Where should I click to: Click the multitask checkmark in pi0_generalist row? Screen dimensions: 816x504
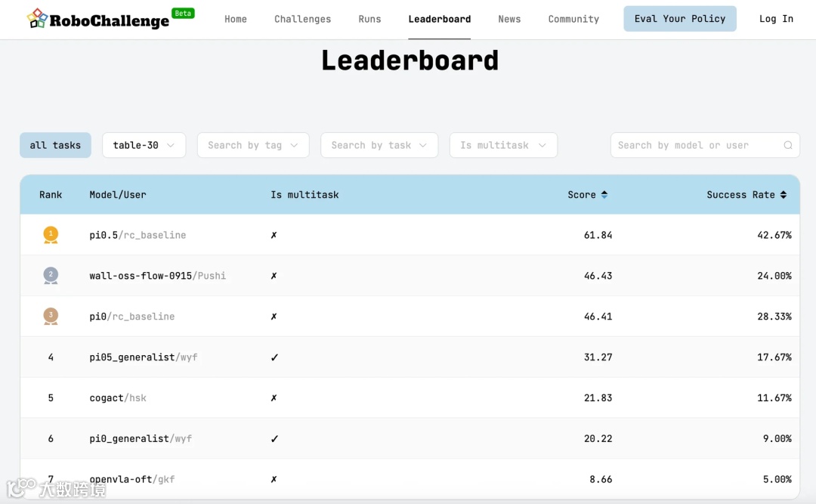point(274,438)
